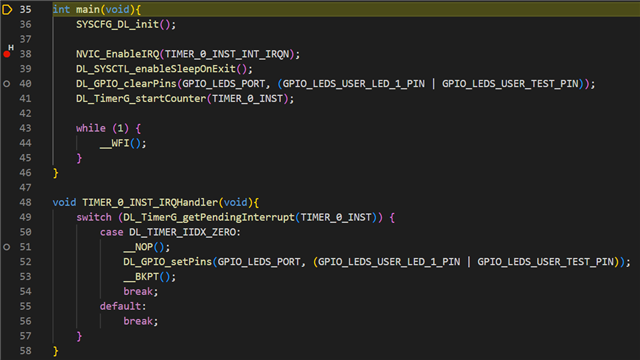Image resolution: width=640 pixels, height=360 pixels.
Task: Click the __NOP call on line 51
Action: click(138, 247)
